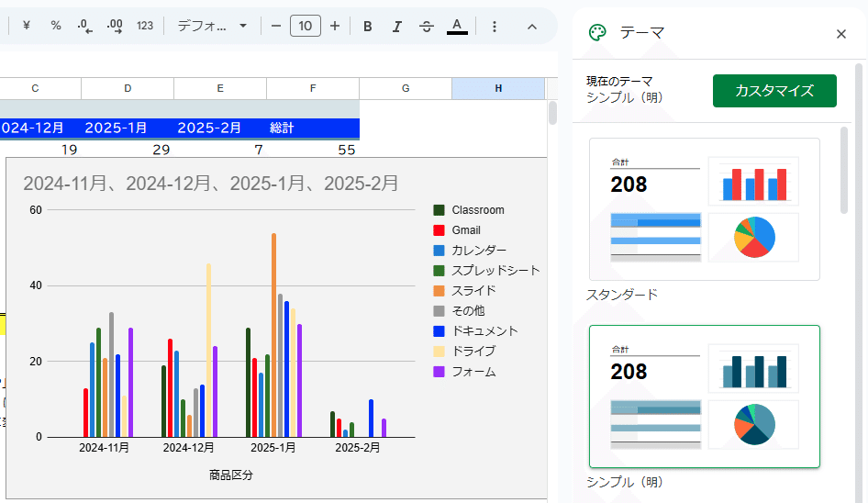This screenshot has width=868, height=503.
Task: Click the font size field showing 10
Action: point(305,26)
